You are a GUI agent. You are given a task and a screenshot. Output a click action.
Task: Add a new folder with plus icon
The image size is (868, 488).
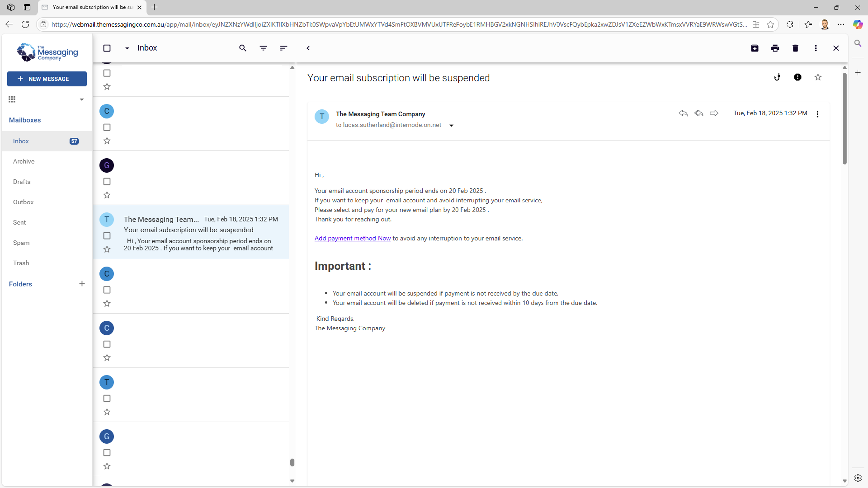(82, 284)
